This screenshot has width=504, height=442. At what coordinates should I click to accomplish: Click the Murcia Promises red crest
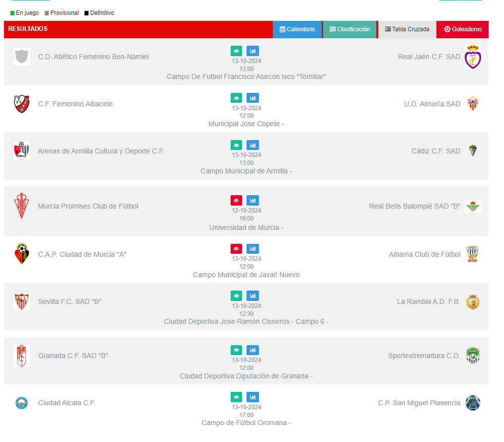coord(21,206)
